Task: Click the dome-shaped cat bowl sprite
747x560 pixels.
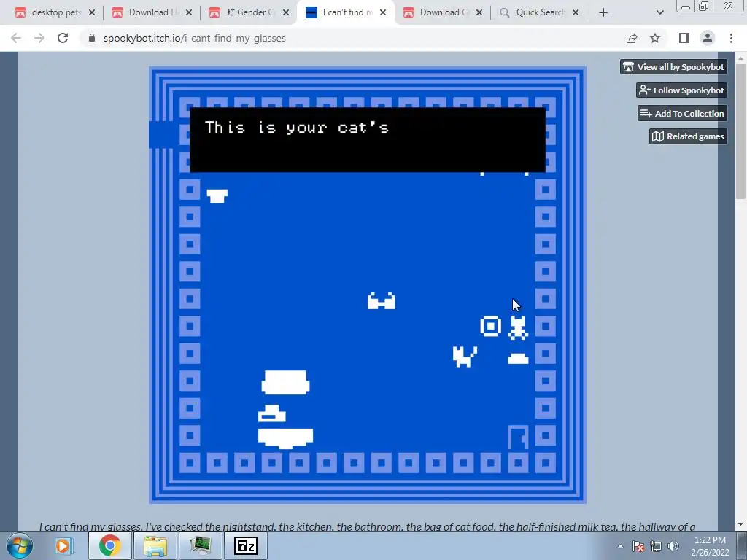Action: tap(518, 359)
